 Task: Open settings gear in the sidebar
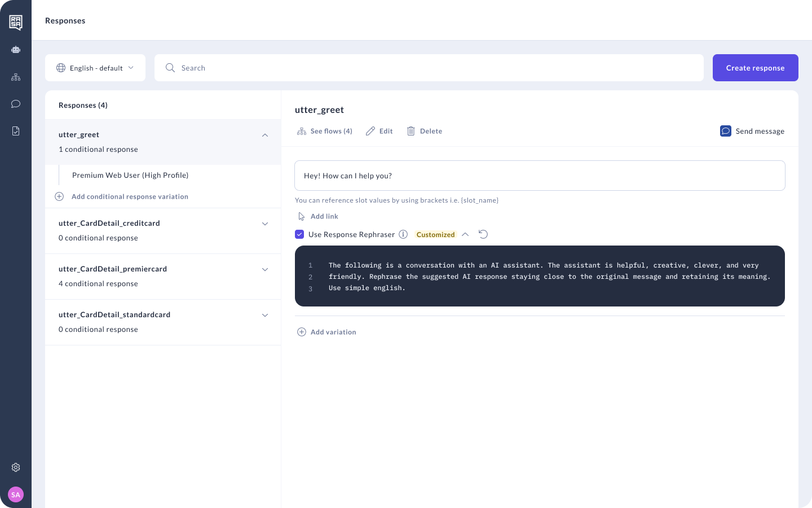16,467
